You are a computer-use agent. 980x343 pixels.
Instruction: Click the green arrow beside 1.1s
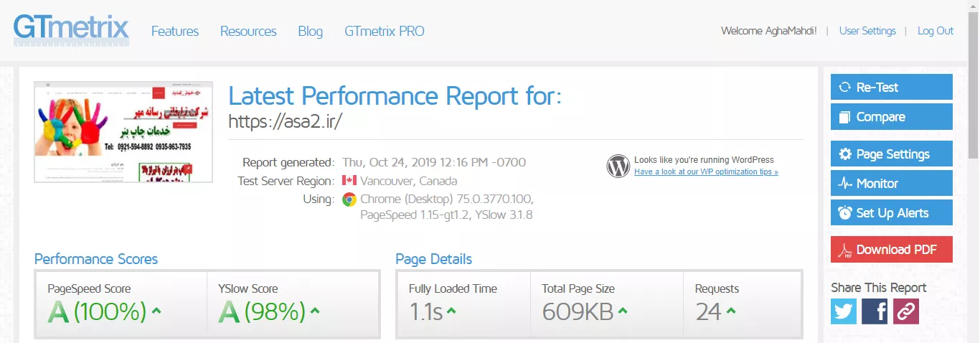click(451, 311)
